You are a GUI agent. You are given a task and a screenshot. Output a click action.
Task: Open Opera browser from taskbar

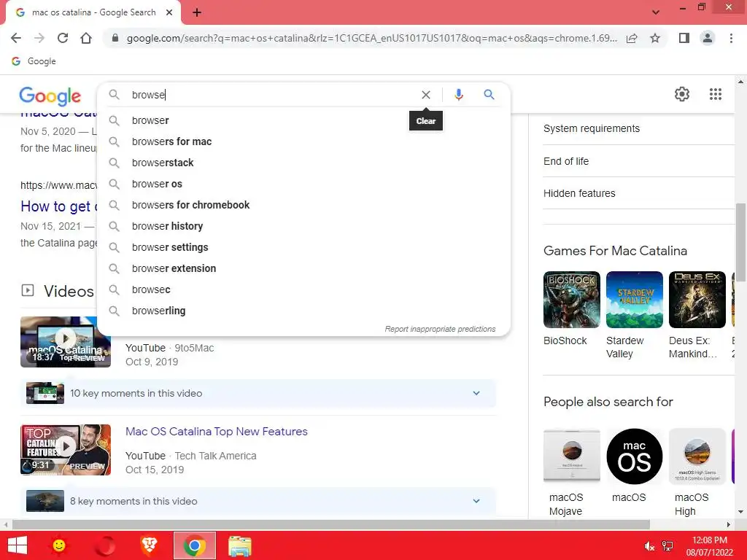click(105, 545)
